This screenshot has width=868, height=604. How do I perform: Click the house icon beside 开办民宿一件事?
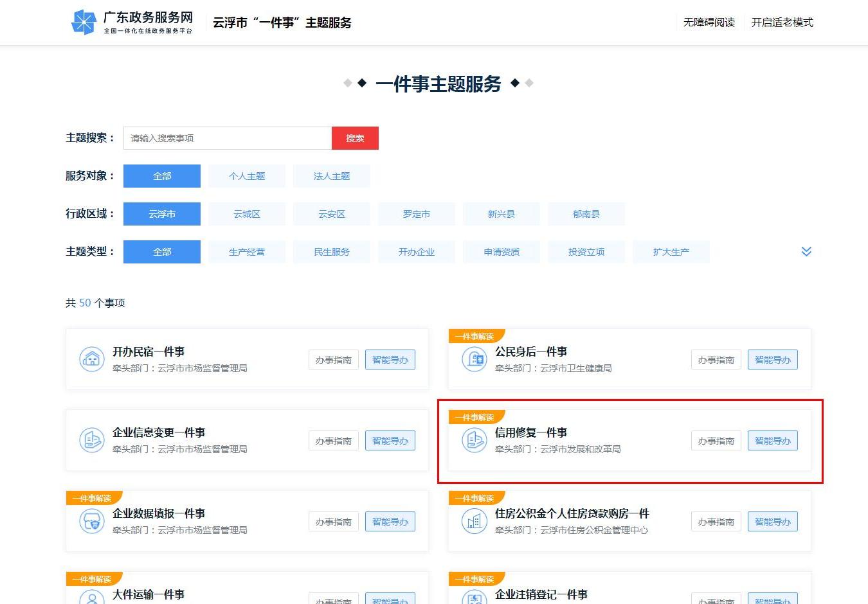pos(92,360)
